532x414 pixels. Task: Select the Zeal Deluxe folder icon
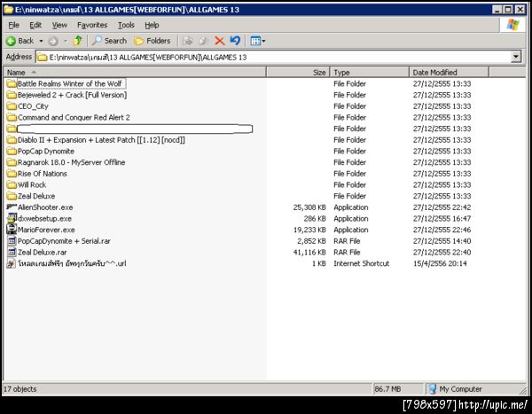tap(12, 196)
